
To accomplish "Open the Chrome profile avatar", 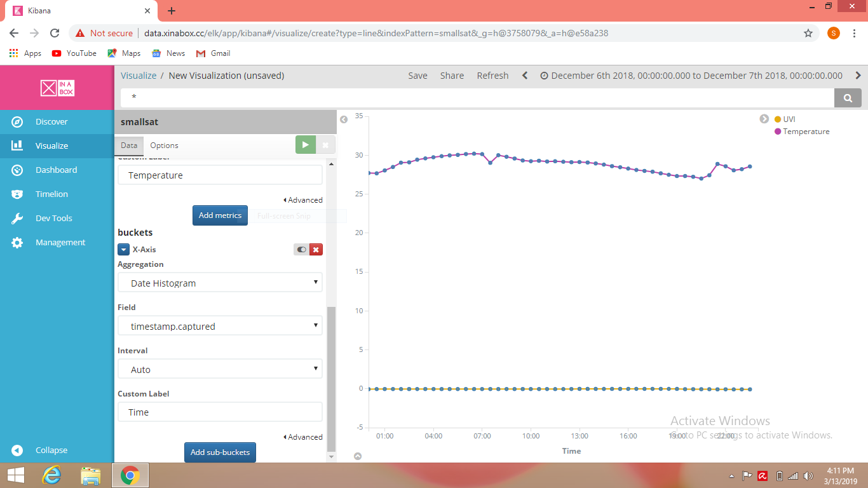I will (833, 33).
